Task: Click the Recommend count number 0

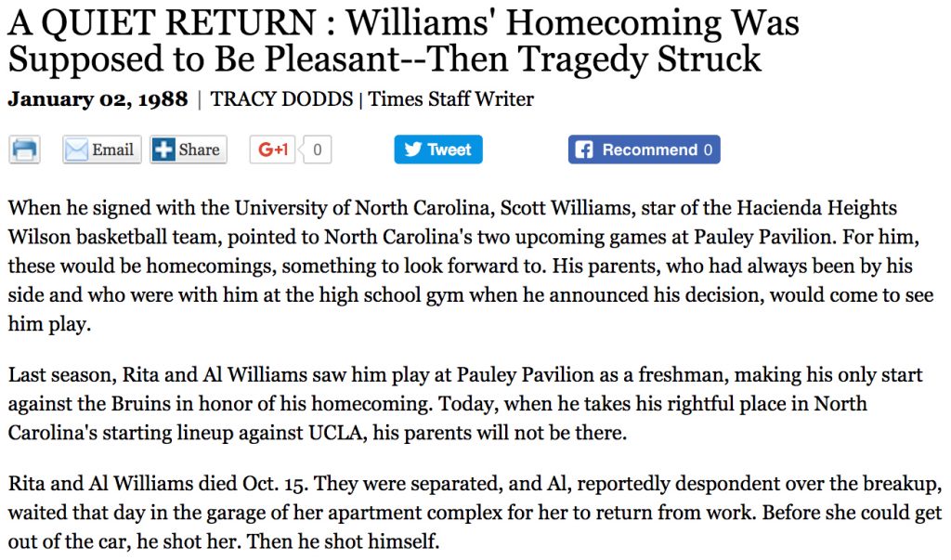Action: pos(708,150)
